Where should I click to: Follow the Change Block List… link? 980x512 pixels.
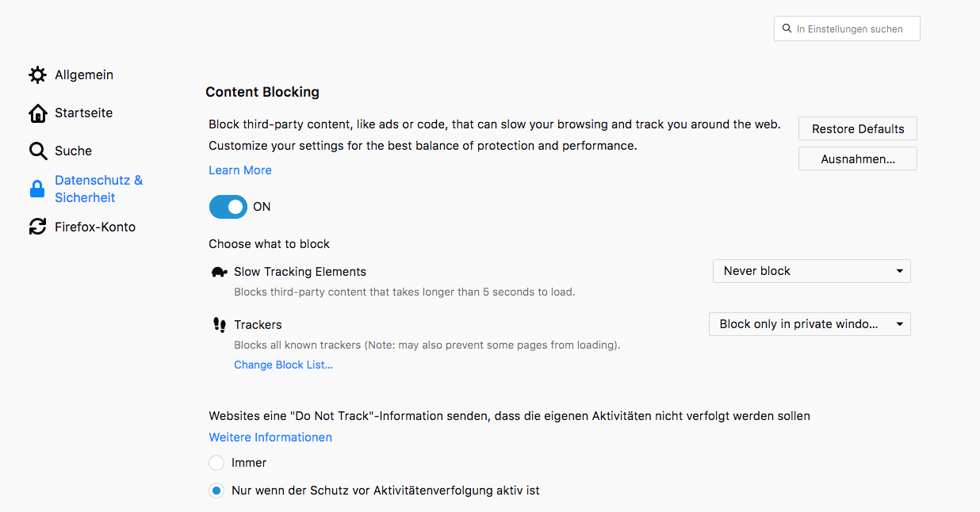pyautogui.click(x=283, y=365)
